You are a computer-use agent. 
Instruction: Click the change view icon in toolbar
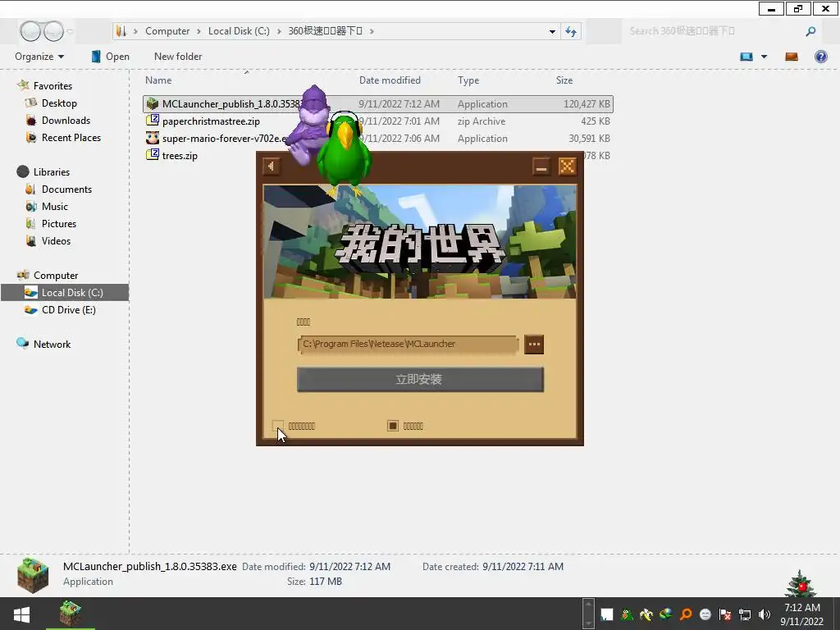coord(746,57)
